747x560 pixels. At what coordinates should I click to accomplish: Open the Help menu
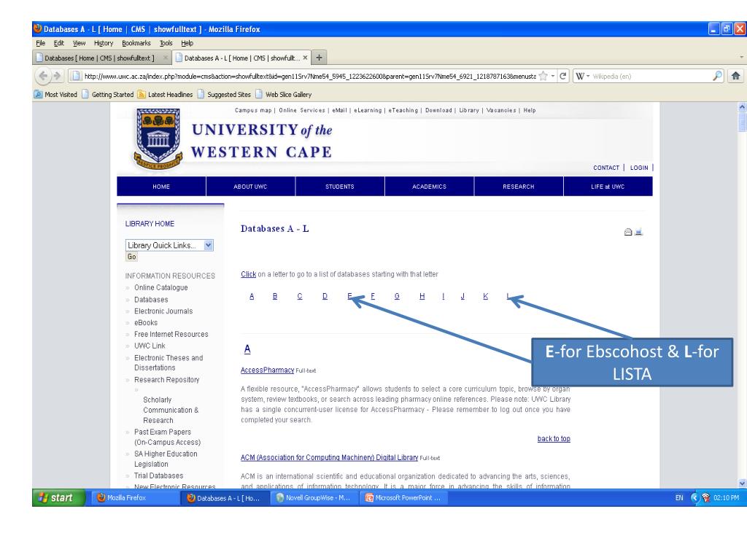click(x=187, y=43)
